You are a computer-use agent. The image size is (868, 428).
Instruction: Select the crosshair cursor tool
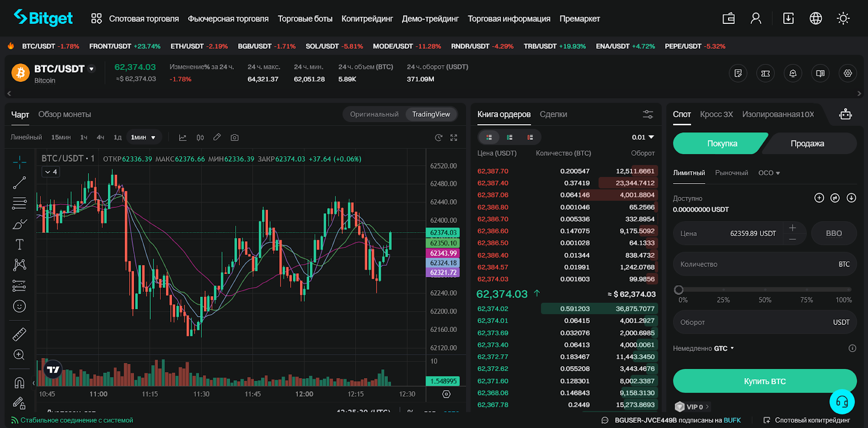[20, 162]
